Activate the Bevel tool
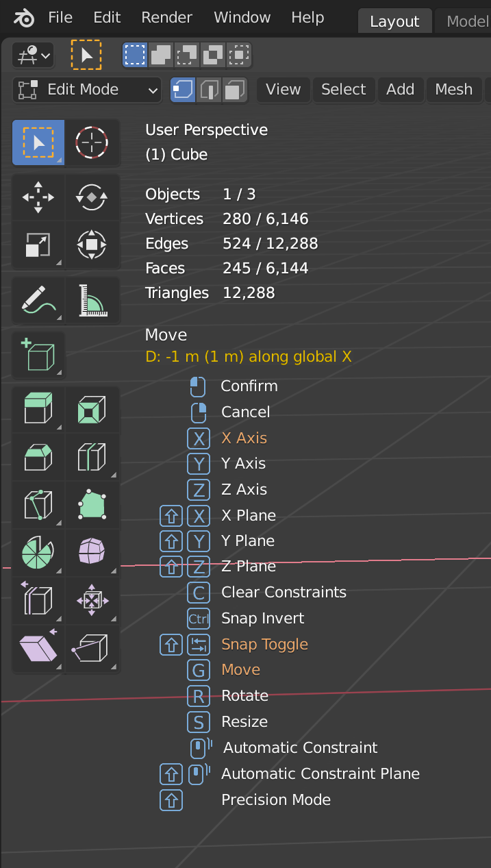Viewport: 491px width, 868px height. coord(38,457)
